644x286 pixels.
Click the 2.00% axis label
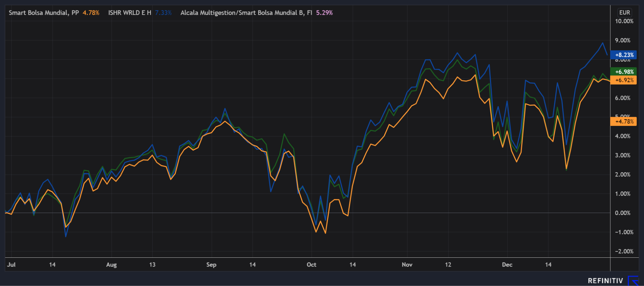tap(623, 175)
